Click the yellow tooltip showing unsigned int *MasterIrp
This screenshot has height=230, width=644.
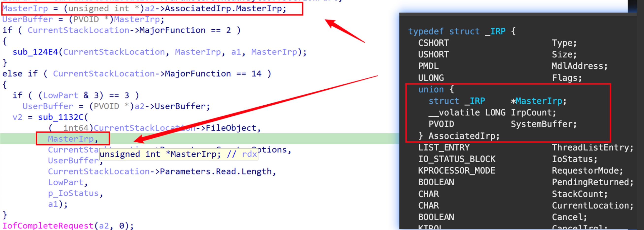coord(178,154)
